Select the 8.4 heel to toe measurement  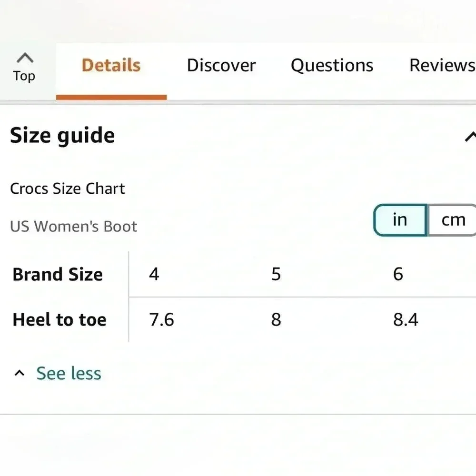(x=406, y=320)
